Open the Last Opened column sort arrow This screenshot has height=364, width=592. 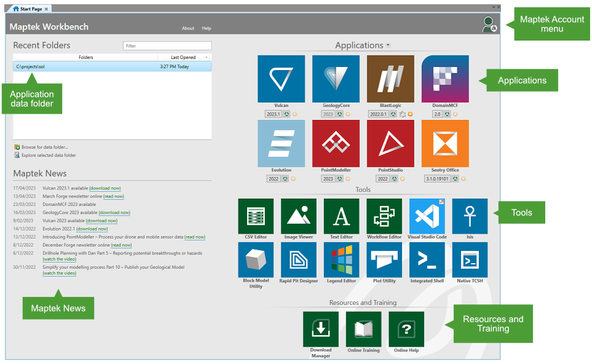[x=205, y=57]
